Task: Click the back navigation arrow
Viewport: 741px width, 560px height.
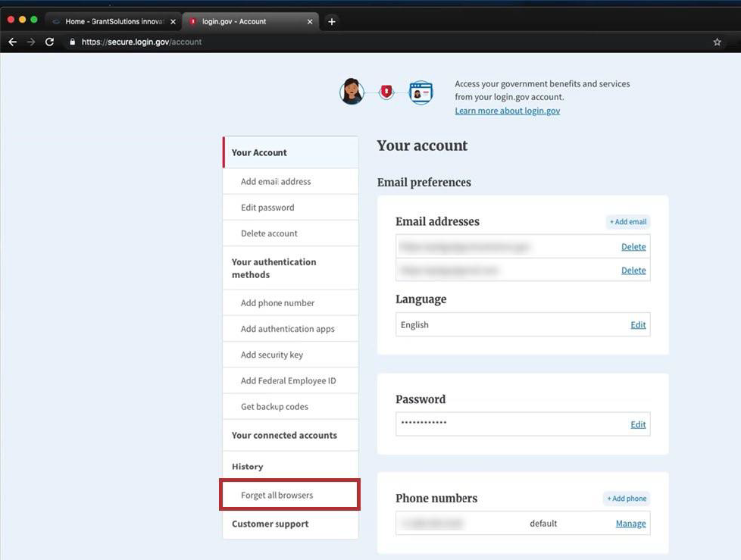Action: click(x=12, y=42)
